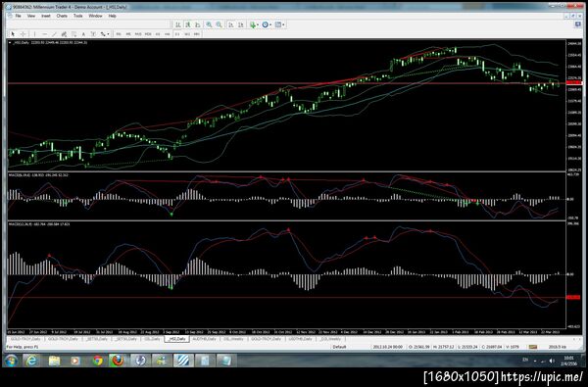Launch Internet Explorer from taskbar
Viewport: 588px width, 387px height.
click(x=31, y=361)
